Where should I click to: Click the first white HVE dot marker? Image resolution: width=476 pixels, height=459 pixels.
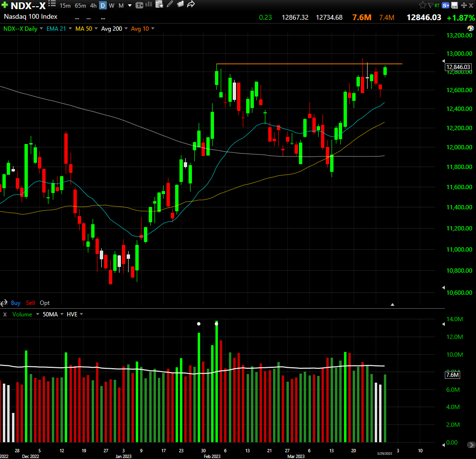pyautogui.click(x=199, y=324)
